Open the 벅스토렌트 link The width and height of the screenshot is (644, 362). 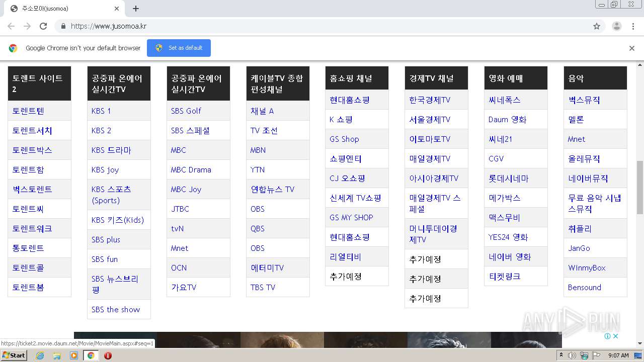coord(32,189)
